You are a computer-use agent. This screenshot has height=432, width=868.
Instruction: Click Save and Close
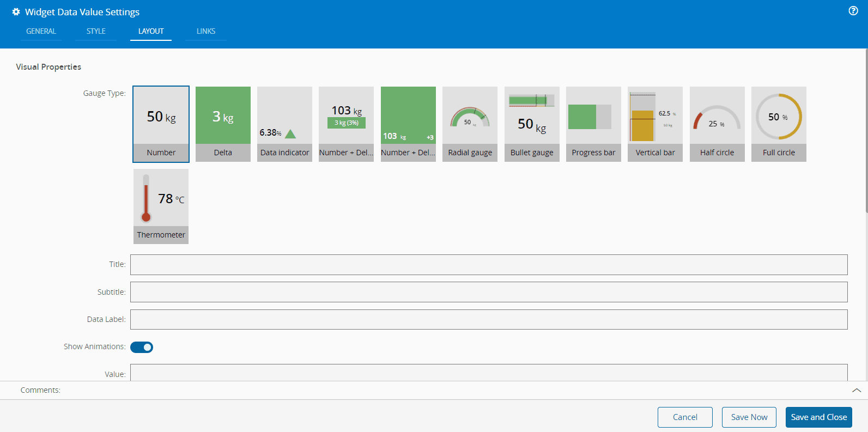pos(819,417)
